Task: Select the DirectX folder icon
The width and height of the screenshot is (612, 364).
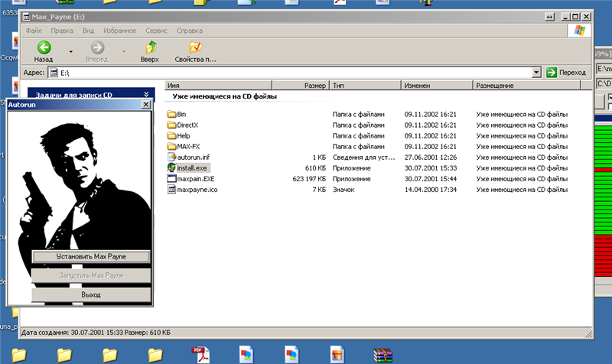Action: pyautogui.click(x=171, y=125)
